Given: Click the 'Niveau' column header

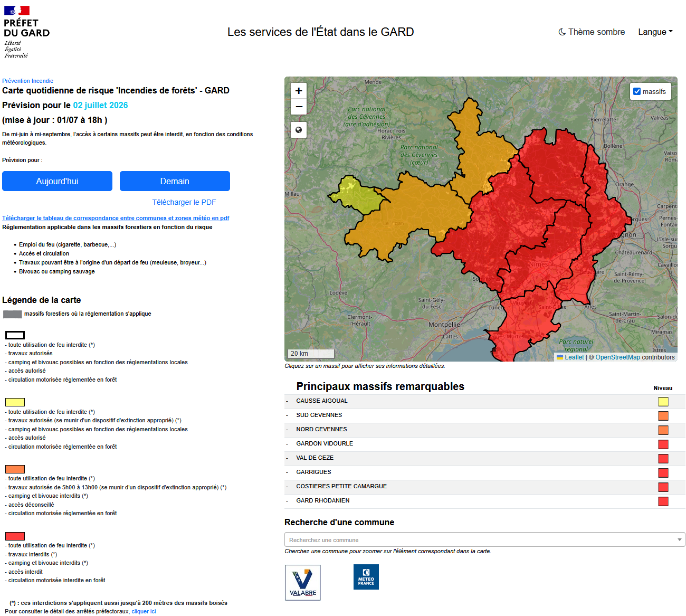Looking at the screenshot, I should (663, 388).
